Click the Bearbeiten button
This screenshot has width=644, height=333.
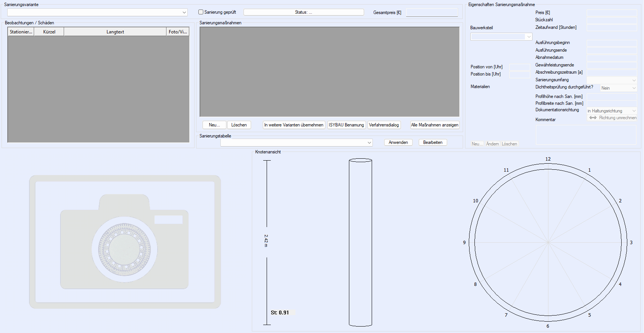tap(433, 142)
